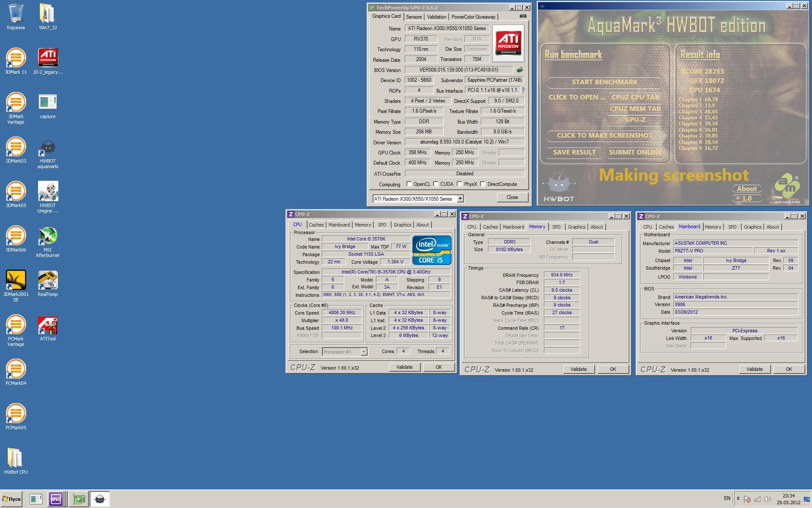
Task: Click SUBMIT ONLINE in AquaMark
Action: point(635,152)
